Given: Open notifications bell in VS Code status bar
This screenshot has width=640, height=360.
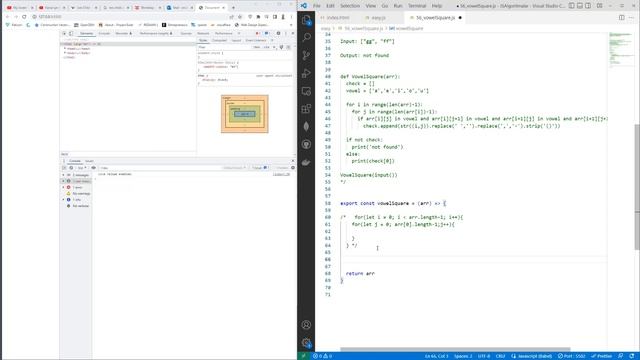Looking at the screenshot, I should (x=632, y=356).
